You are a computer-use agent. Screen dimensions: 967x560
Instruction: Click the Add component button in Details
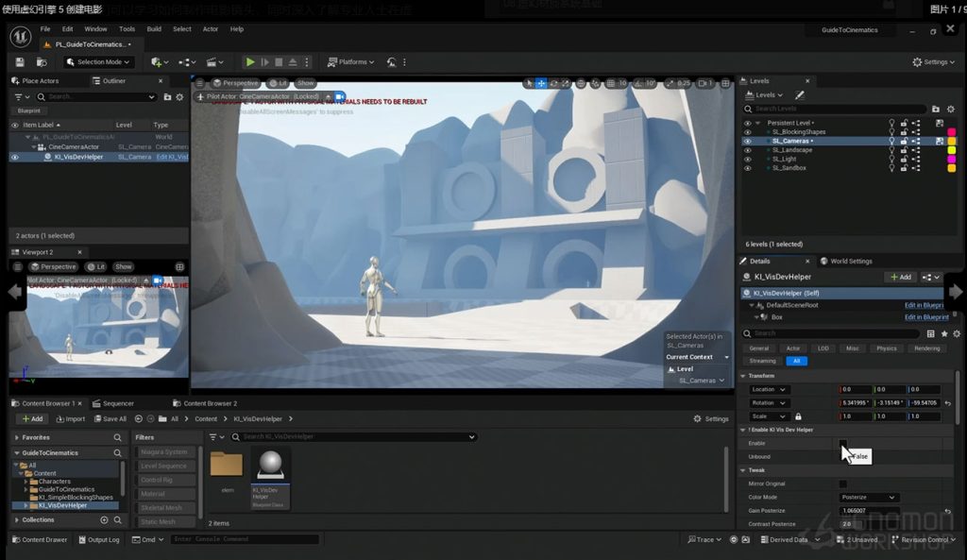(900, 278)
